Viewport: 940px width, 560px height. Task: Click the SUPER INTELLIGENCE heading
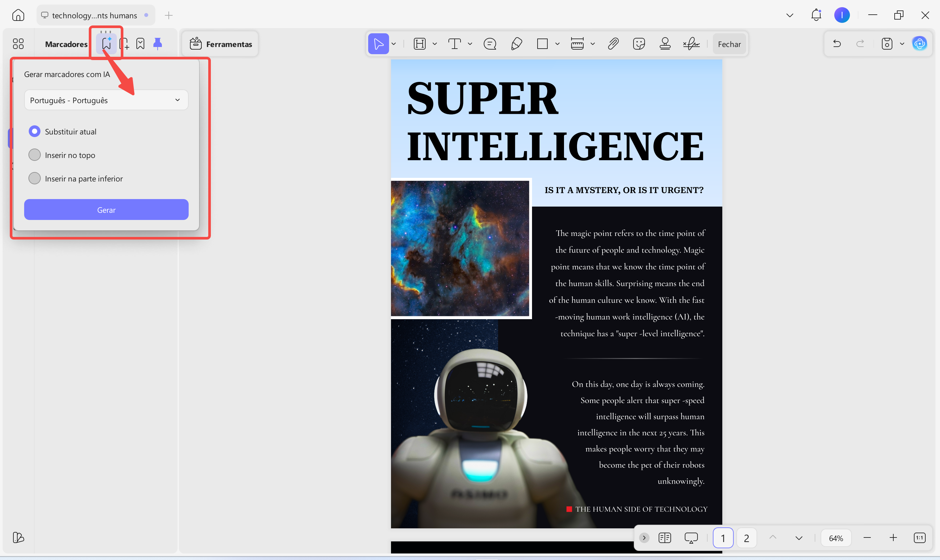point(556,121)
